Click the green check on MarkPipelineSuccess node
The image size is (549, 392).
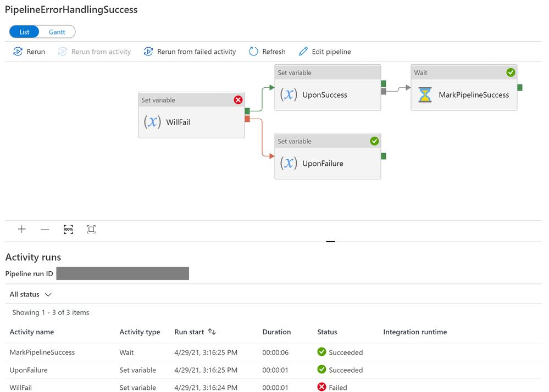point(511,72)
